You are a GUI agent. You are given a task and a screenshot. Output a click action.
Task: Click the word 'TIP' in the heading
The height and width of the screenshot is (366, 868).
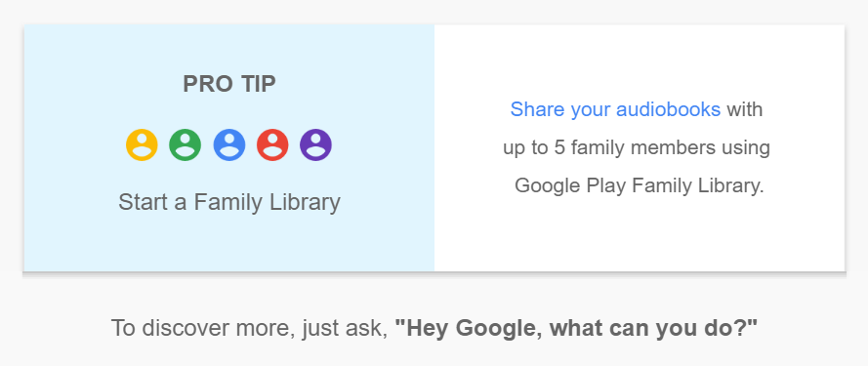click(x=258, y=84)
